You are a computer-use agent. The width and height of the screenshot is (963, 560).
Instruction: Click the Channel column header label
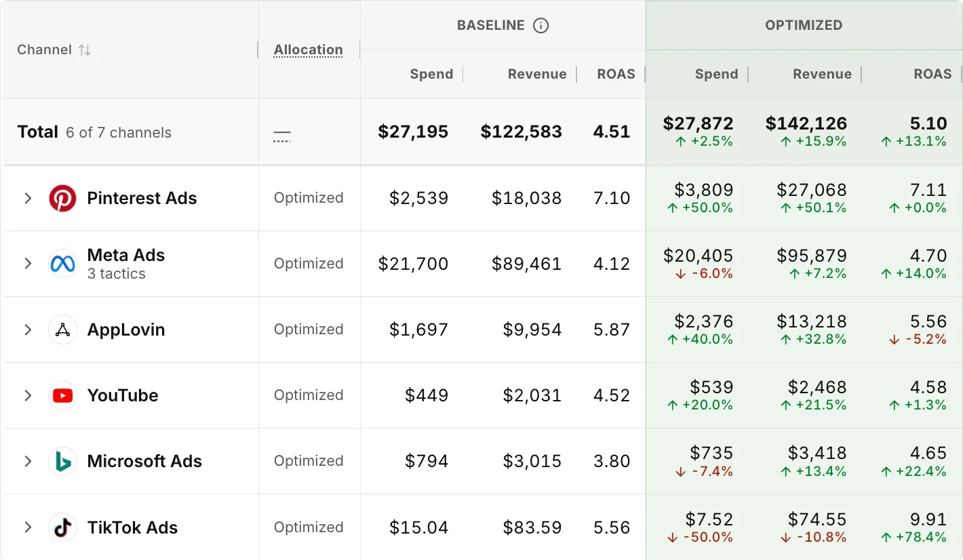(44, 50)
